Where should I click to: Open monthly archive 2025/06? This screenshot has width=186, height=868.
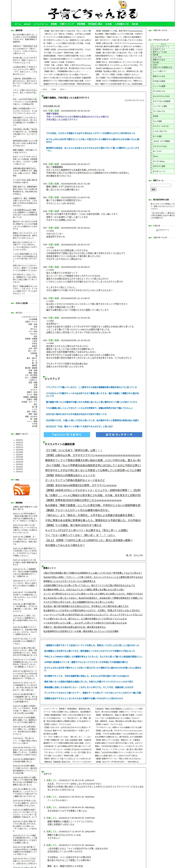[x=19, y=457]
